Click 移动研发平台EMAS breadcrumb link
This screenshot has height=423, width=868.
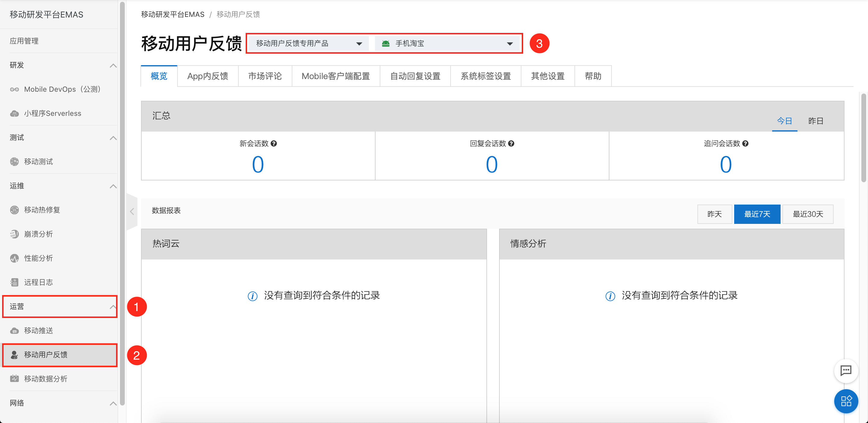click(173, 14)
